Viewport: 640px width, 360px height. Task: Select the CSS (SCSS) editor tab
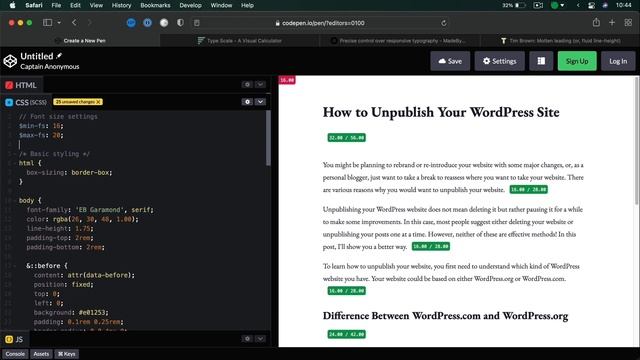[x=26, y=102]
